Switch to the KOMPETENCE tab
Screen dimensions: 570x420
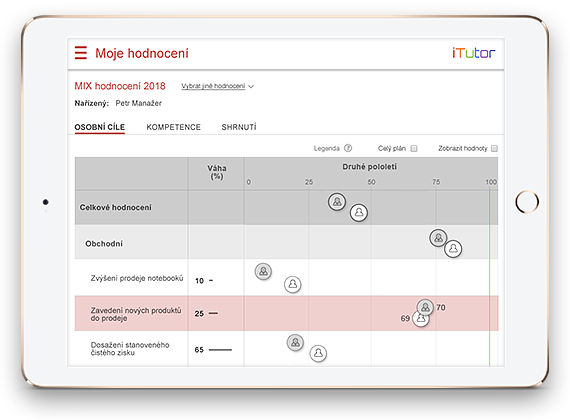pyautogui.click(x=173, y=127)
